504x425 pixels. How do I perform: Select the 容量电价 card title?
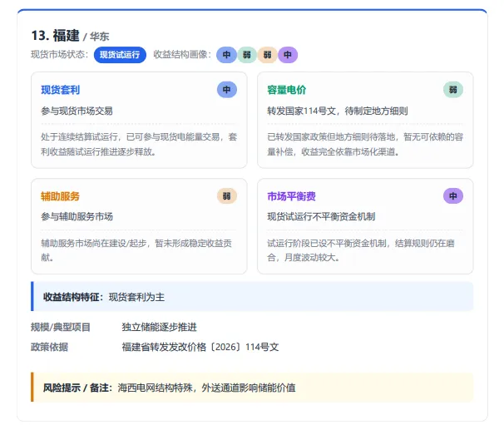pyautogui.click(x=287, y=90)
